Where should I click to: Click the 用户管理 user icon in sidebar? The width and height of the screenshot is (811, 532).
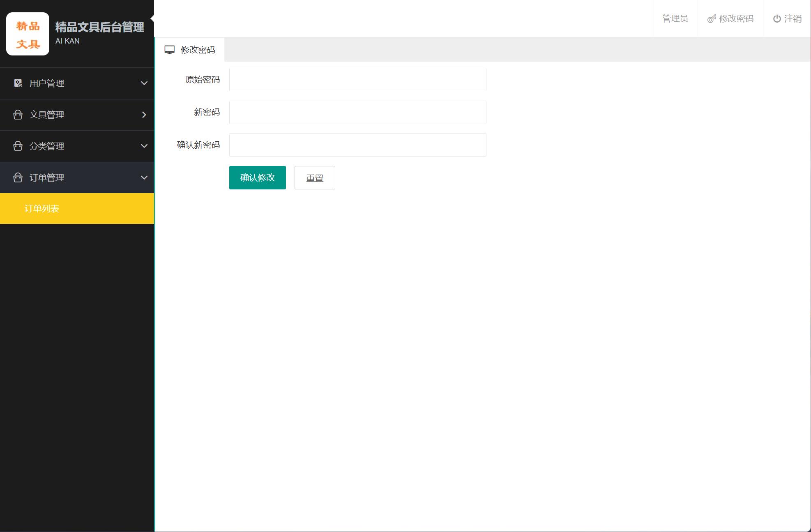click(18, 83)
